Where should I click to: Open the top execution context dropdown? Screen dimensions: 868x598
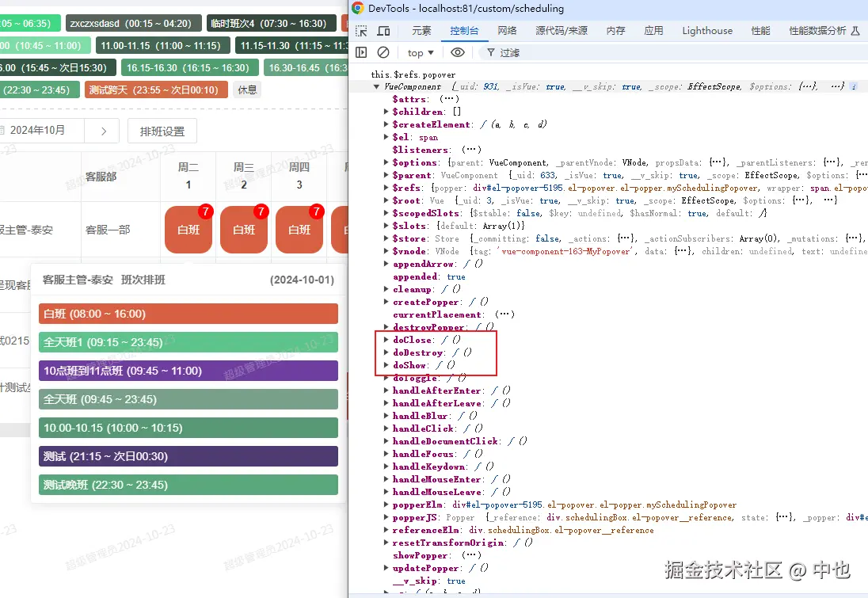[421, 52]
